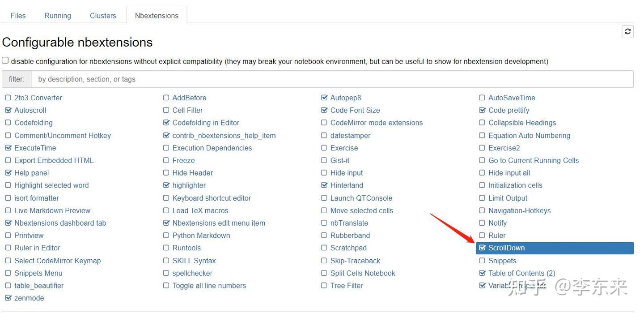Screen dimensions: 644x313
Task: Click the filter input field
Action: coord(332,79)
